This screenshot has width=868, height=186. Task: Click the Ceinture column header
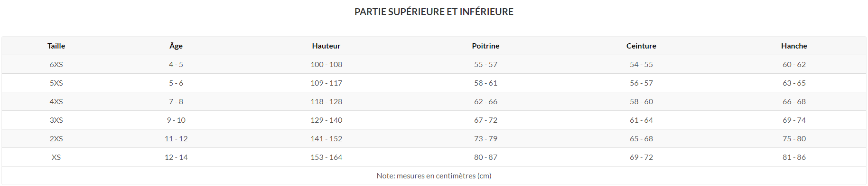tap(641, 46)
